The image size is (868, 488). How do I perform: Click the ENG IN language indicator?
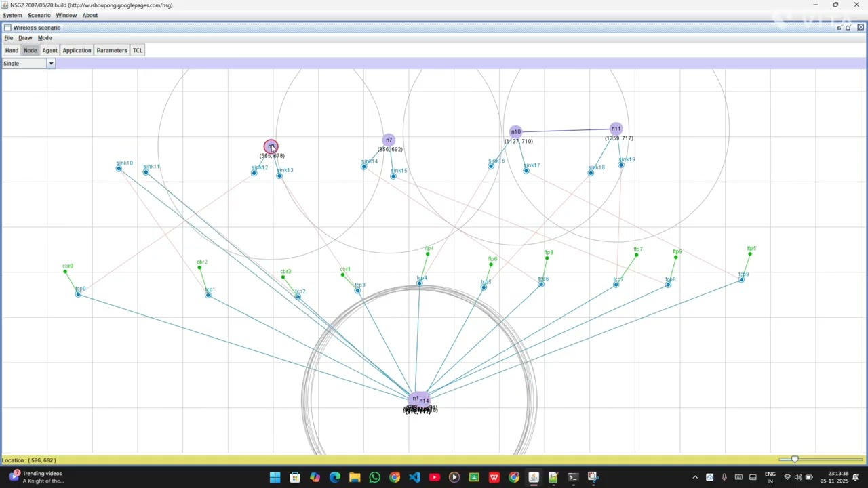point(770,477)
